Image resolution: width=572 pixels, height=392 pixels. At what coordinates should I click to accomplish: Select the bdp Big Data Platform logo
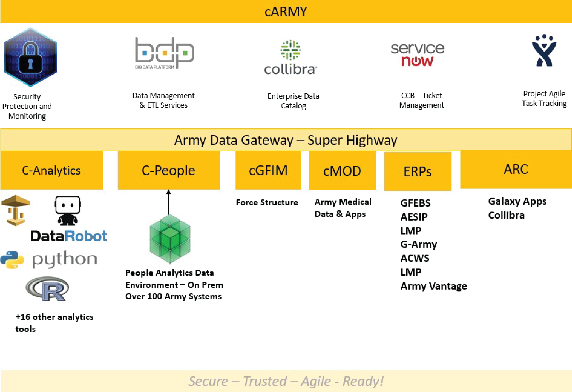[165, 53]
